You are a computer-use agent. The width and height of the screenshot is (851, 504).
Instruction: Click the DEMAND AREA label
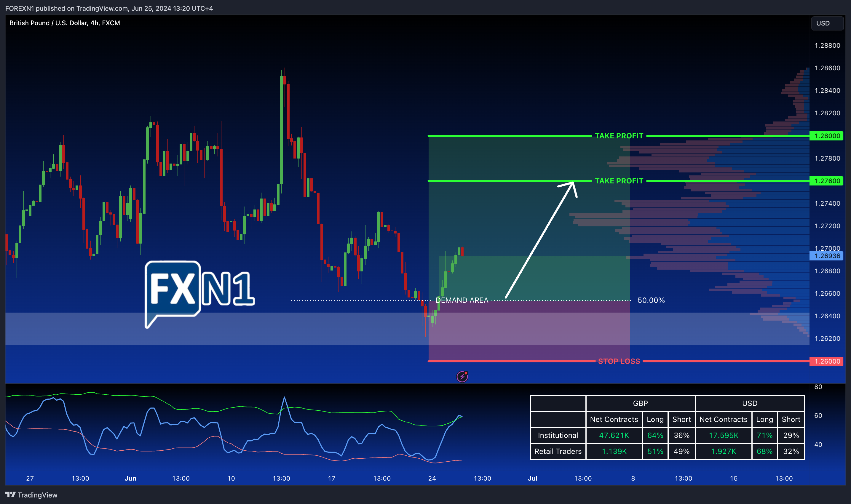pyautogui.click(x=462, y=300)
